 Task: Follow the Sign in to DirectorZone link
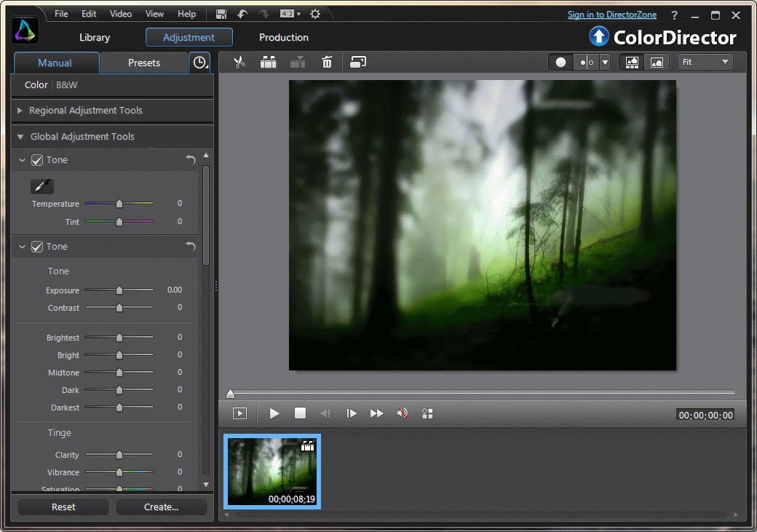tap(611, 15)
